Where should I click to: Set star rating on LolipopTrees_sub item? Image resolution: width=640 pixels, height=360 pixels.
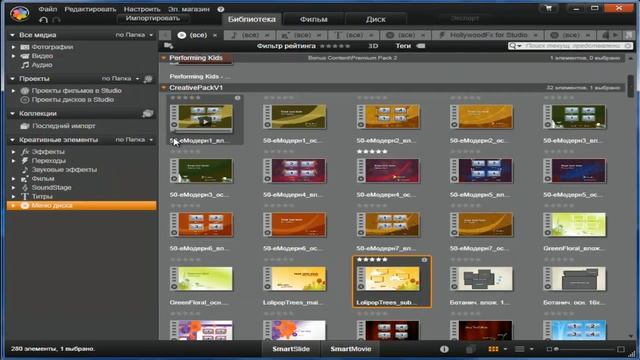372,260
